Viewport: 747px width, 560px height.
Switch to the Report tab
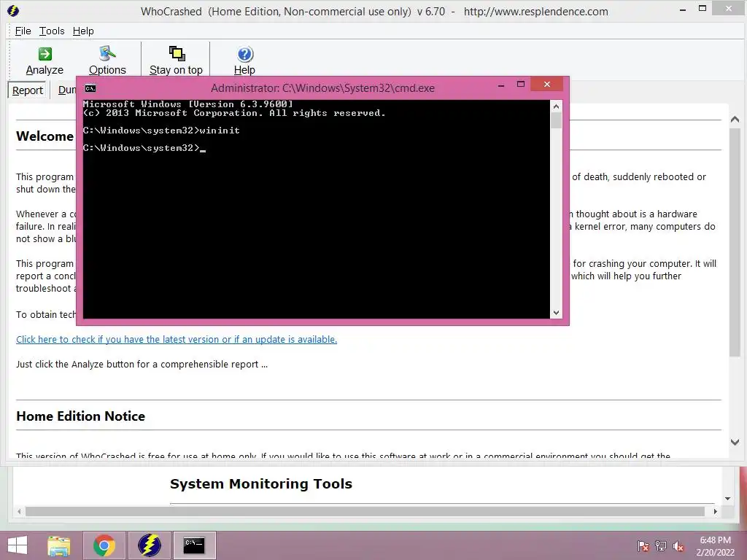[x=28, y=90]
